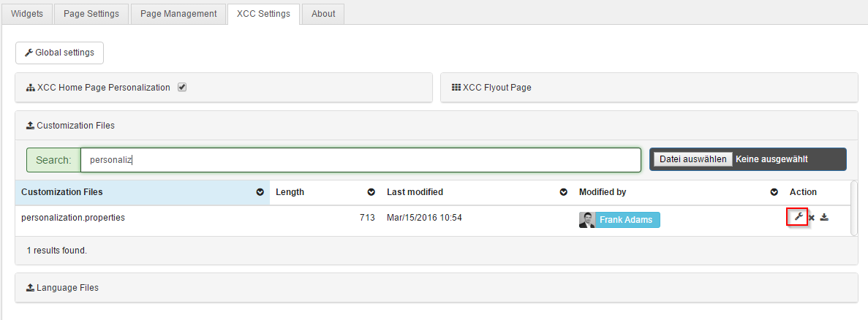Focus the Search input field
The width and height of the screenshot is (868, 320).
click(x=360, y=160)
